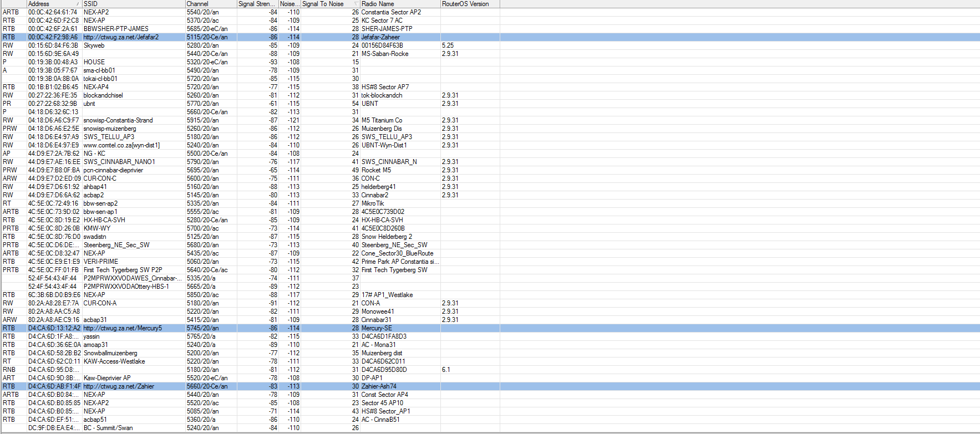
Task: Select the http://ctwug.za.net/Zahier SSID row
Action: pyautogui.click(x=119, y=386)
